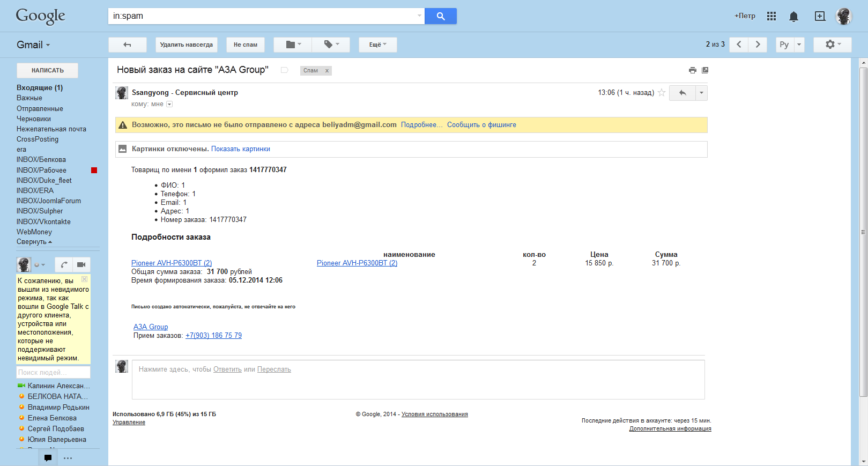Star the message from Ssangyong

(x=662, y=93)
